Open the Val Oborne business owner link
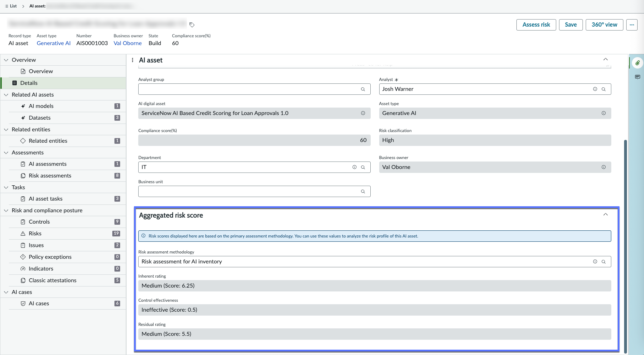Image resolution: width=644 pixels, height=355 pixels. (128, 43)
